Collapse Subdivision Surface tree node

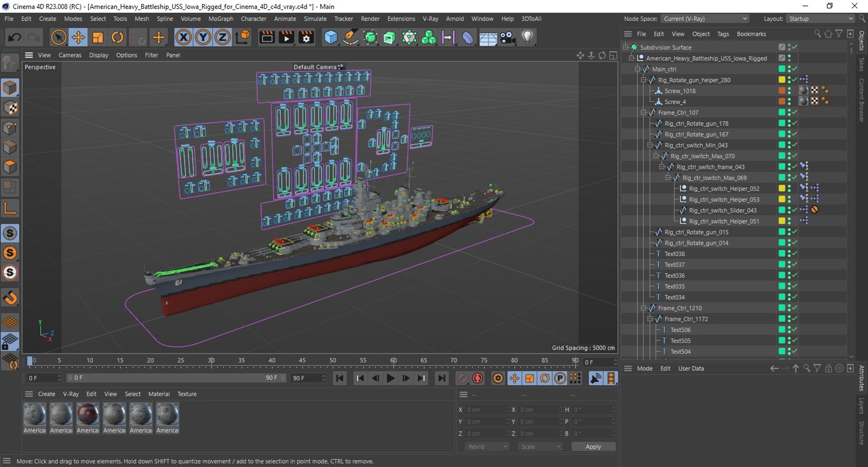626,47
